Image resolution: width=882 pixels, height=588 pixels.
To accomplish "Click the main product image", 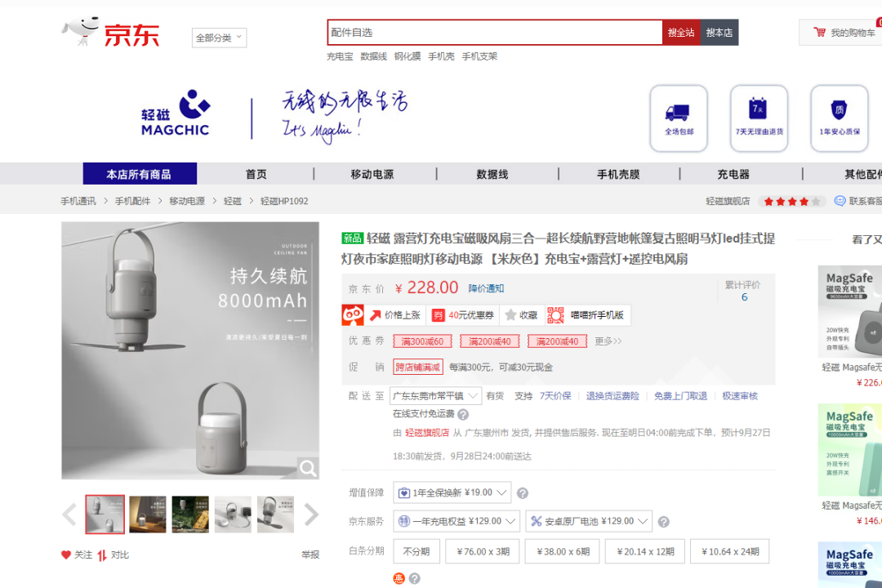I will 190,350.
